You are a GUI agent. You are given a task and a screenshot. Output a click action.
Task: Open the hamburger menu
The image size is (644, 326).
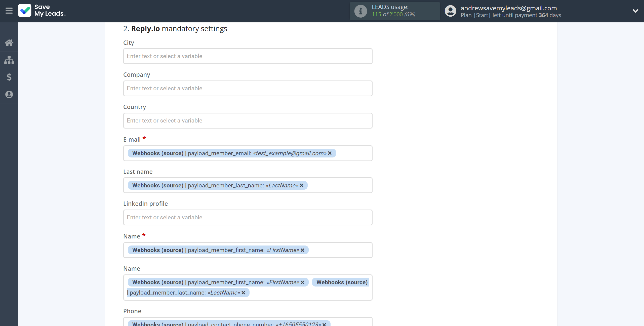click(x=9, y=11)
